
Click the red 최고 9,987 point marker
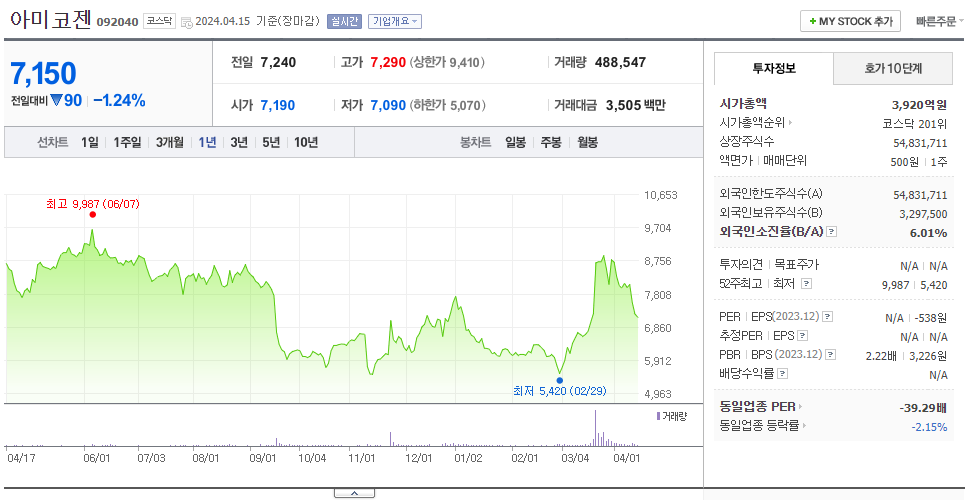(x=93, y=214)
